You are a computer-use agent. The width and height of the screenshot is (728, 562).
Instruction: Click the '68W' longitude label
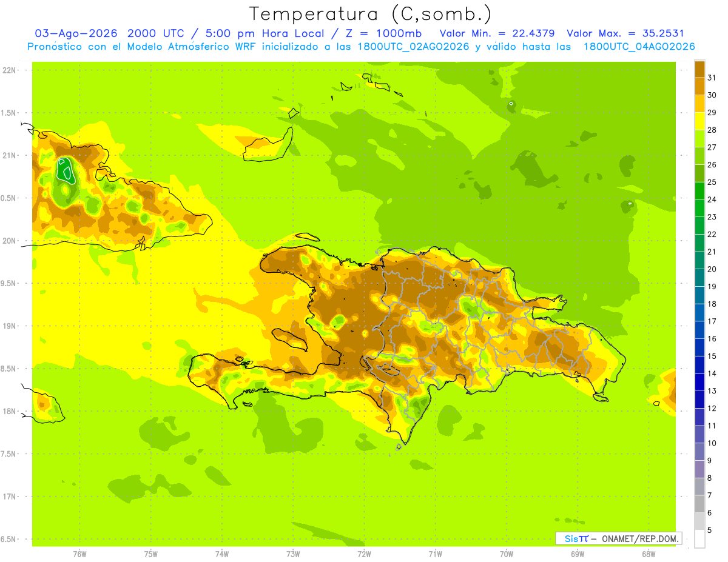click(x=649, y=554)
